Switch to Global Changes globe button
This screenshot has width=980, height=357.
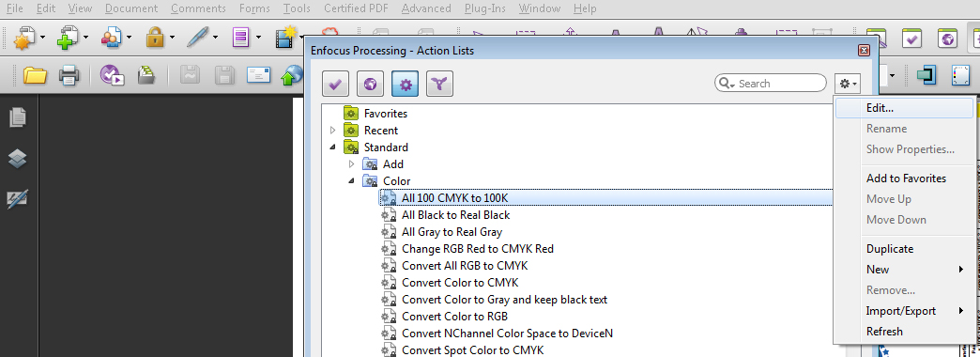370,84
